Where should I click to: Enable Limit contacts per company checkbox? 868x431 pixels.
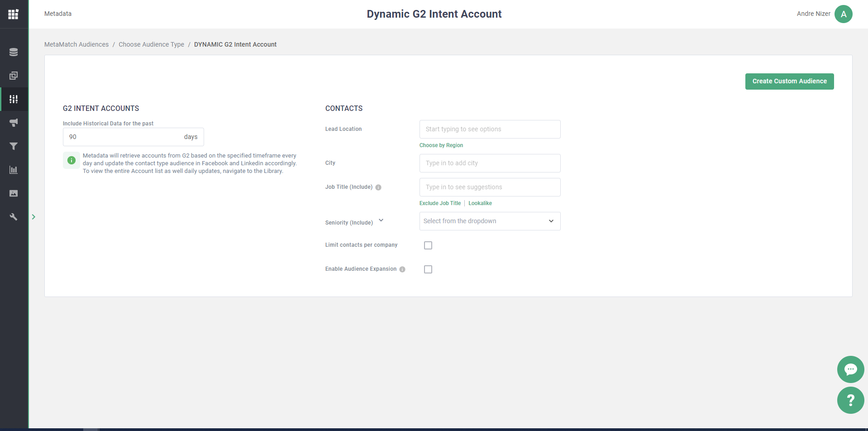tap(428, 245)
